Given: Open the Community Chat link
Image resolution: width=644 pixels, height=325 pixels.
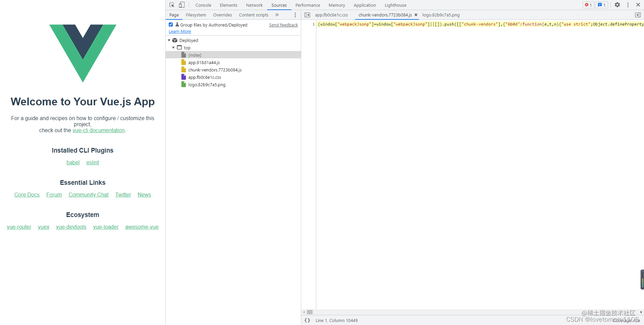Looking at the screenshot, I should coord(89,195).
